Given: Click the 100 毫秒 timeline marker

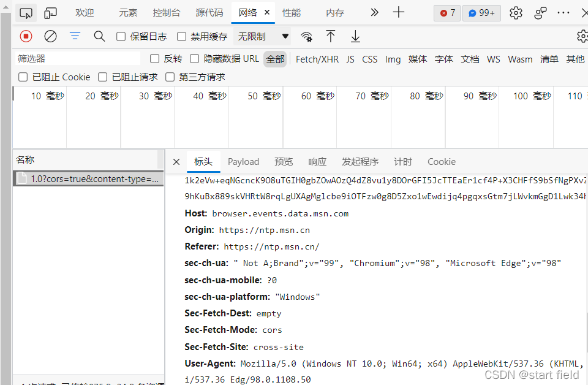Looking at the screenshot, I should [x=532, y=96].
